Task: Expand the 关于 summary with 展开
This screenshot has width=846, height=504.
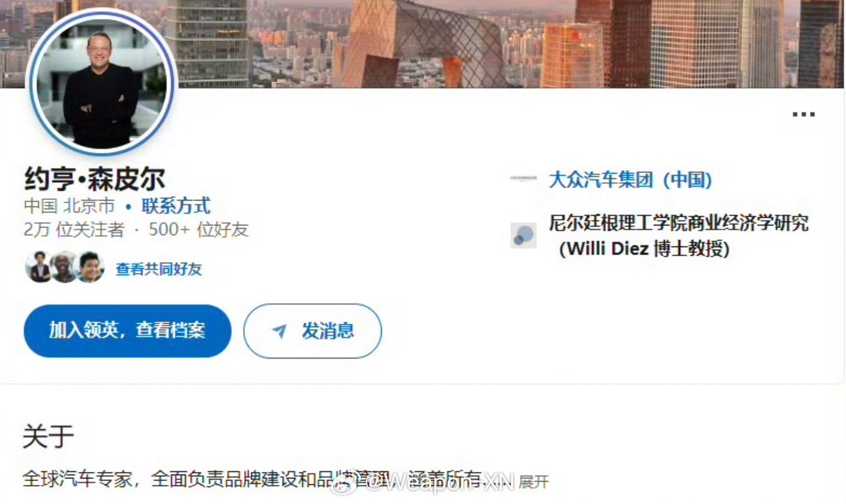Action: click(533, 482)
